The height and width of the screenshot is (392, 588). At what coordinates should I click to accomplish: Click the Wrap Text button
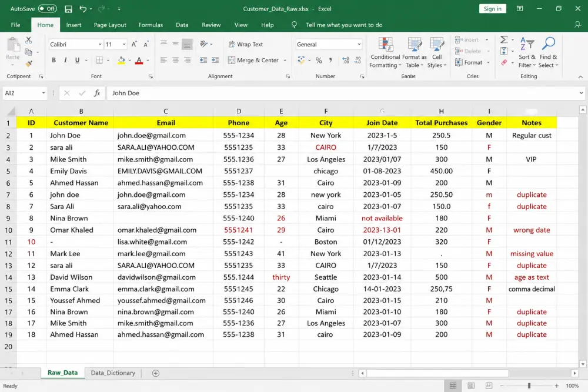246,44
